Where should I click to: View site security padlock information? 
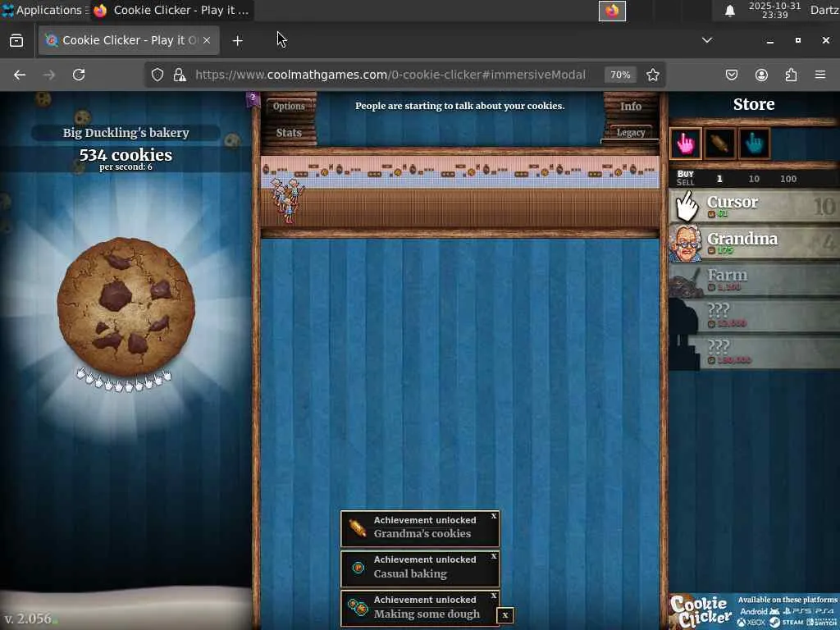click(x=180, y=75)
